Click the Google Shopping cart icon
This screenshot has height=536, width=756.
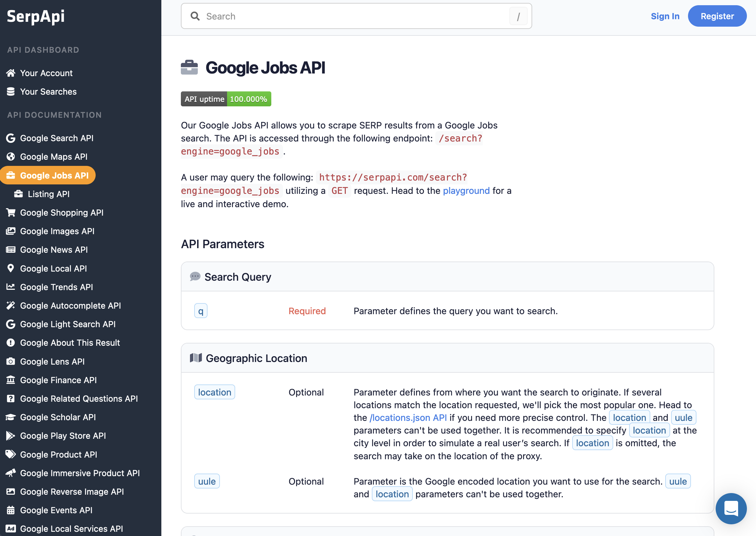click(10, 213)
